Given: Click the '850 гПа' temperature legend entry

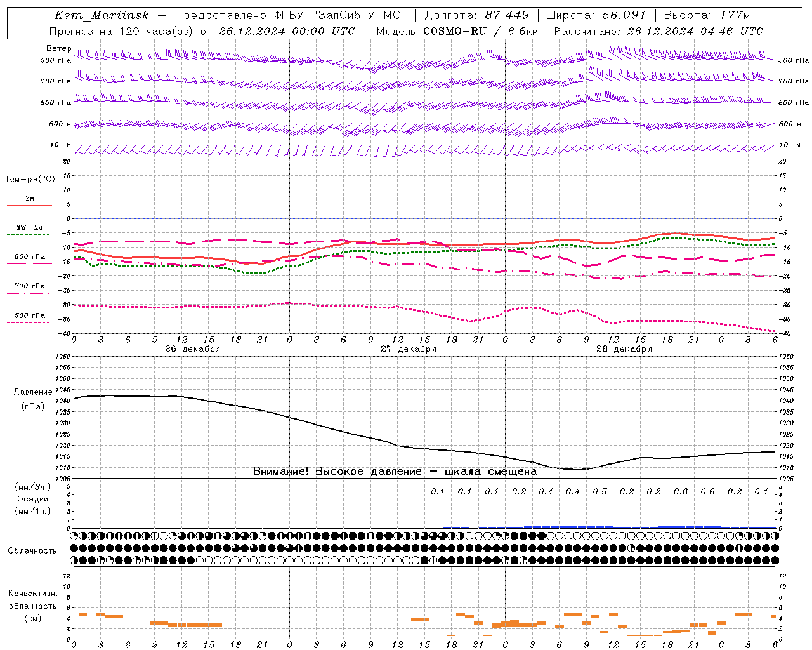Looking at the screenshot, I should (30, 257).
